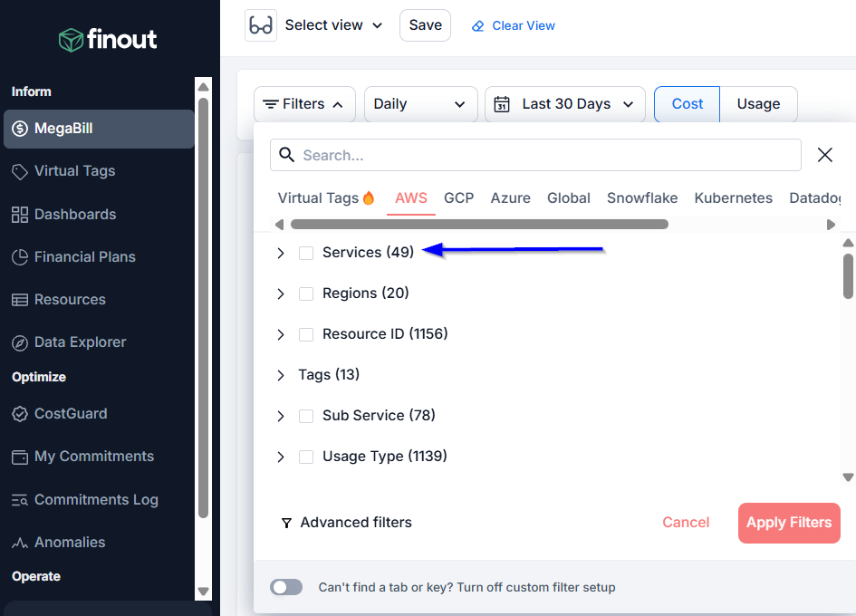Expand the Resource ID (1156) chevron
Image resolution: width=856 pixels, height=616 pixels.
coord(281,334)
